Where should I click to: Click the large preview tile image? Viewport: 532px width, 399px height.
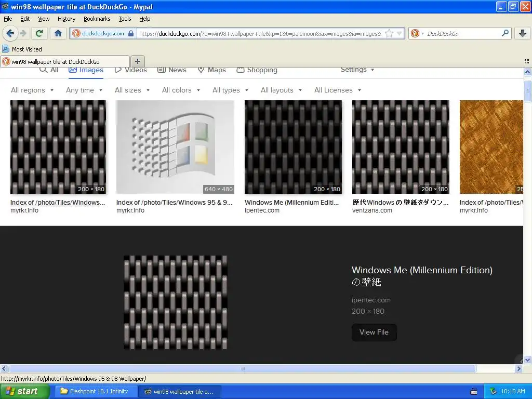176,302
